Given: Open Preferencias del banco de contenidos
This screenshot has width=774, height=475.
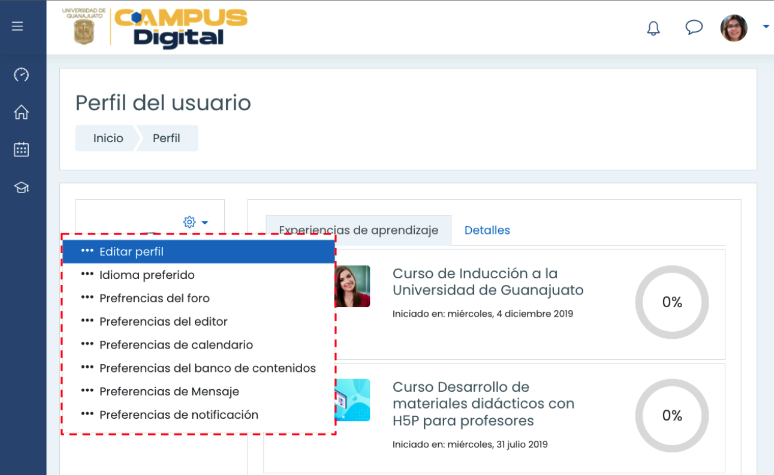Looking at the screenshot, I should [198, 368].
